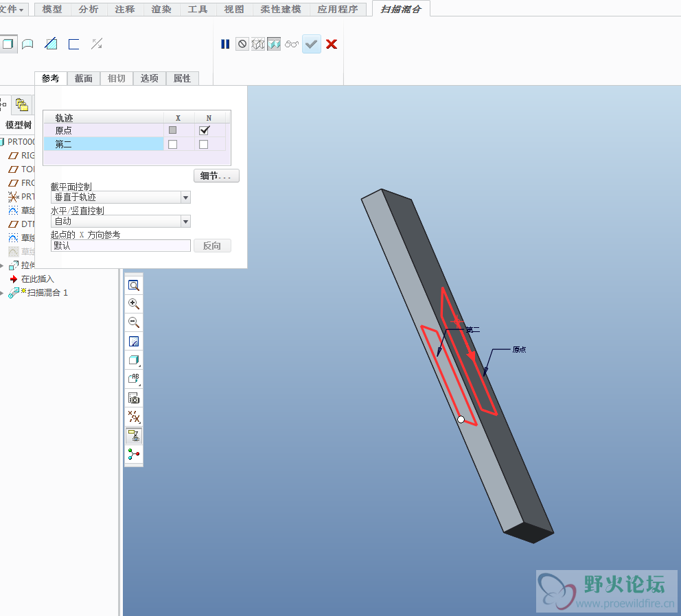
Task: Select the solid sweep option icon
Action: coord(8,44)
